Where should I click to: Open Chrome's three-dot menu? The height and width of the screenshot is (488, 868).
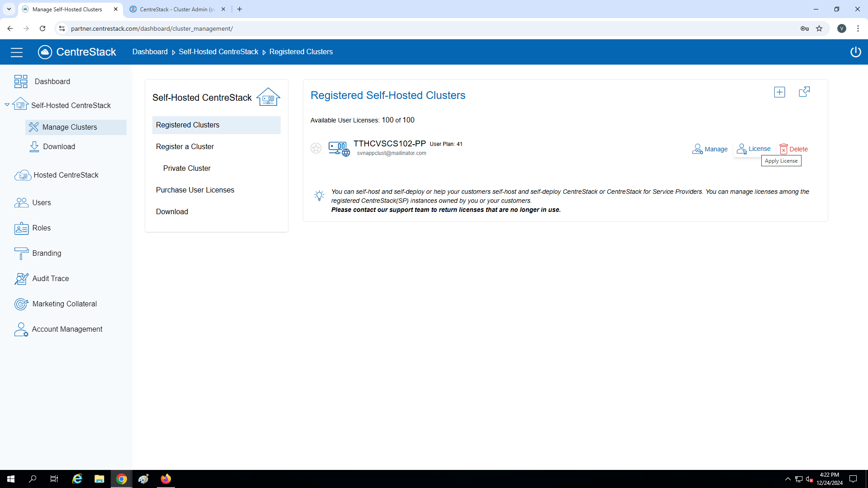858,28
